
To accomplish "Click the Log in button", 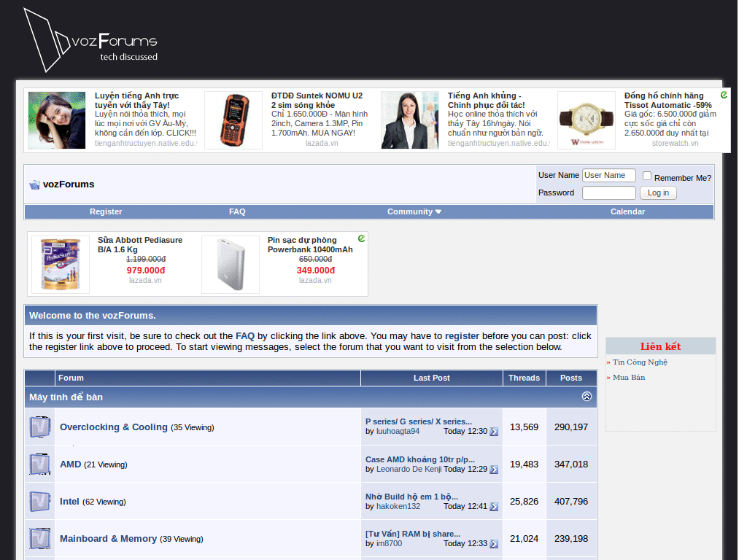I will (659, 192).
